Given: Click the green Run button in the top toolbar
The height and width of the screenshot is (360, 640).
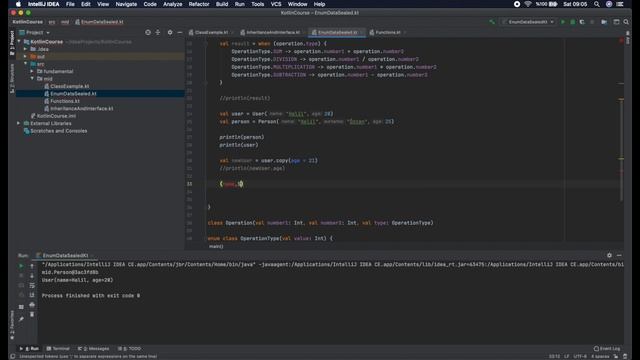Looking at the screenshot, I should coord(563,22).
